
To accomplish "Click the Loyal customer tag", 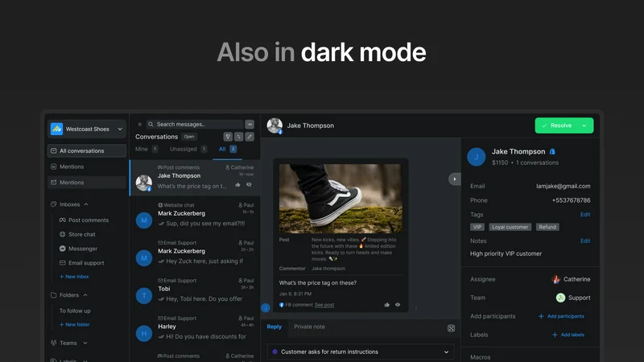I will pyautogui.click(x=510, y=227).
